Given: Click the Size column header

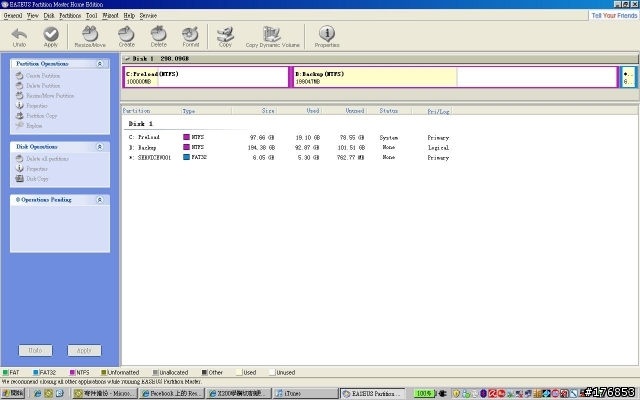Looking at the screenshot, I should (x=255, y=111).
